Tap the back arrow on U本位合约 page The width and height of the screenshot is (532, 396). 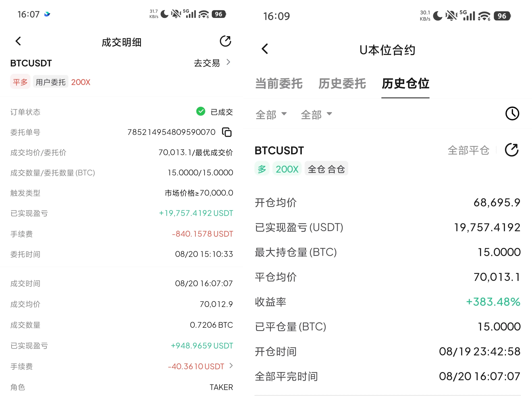point(265,49)
